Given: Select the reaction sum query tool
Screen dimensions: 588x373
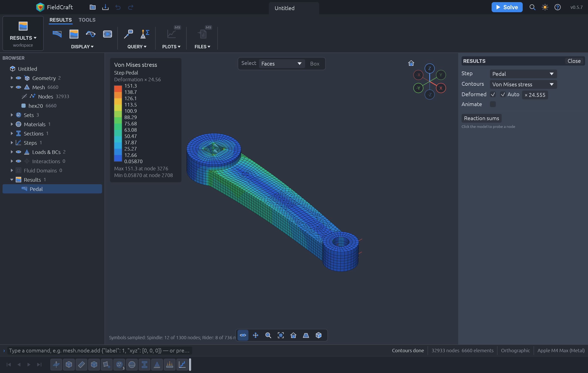Looking at the screenshot, I should click(x=145, y=34).
